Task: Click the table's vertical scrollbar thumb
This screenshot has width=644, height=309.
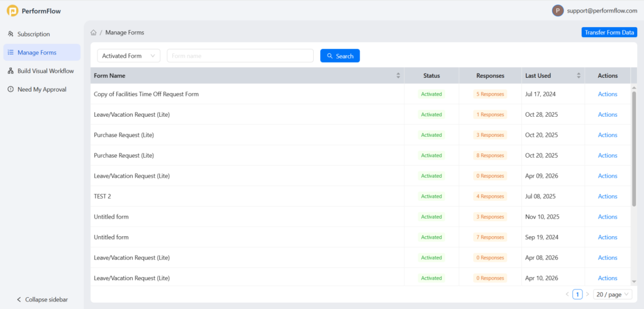Action: tap(634, 149)
